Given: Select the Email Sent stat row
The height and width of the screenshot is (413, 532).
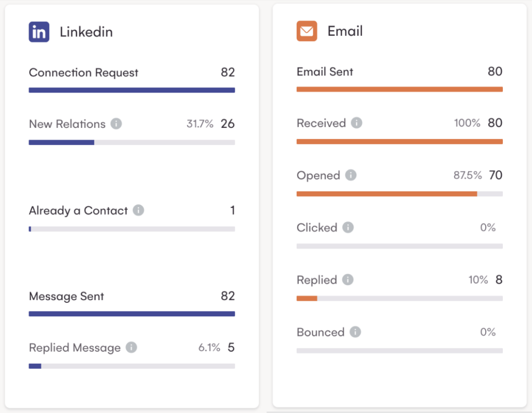Looking at the screenshot, I should 400,72.
